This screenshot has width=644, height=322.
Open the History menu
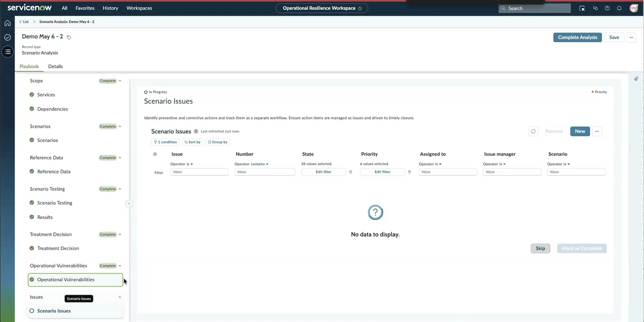[x=110, y=8]
